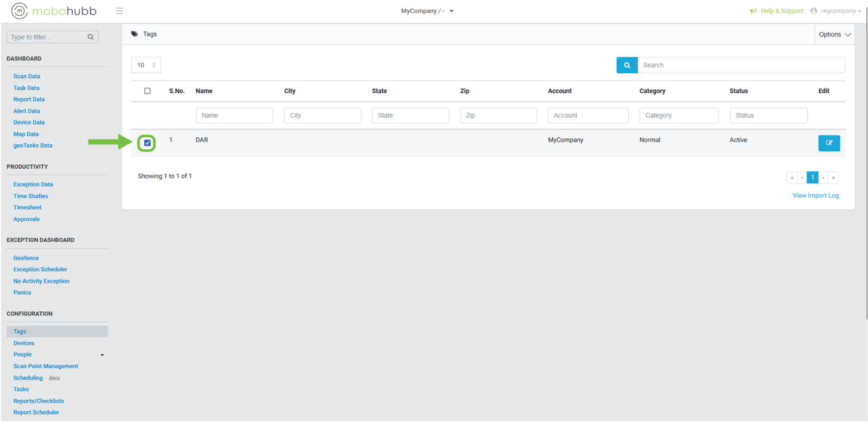This screenshot has height=422, width=868.
Task: Open the MyCompany account selector dropdown
Action: pyautogui.click(x=427, y=11)
